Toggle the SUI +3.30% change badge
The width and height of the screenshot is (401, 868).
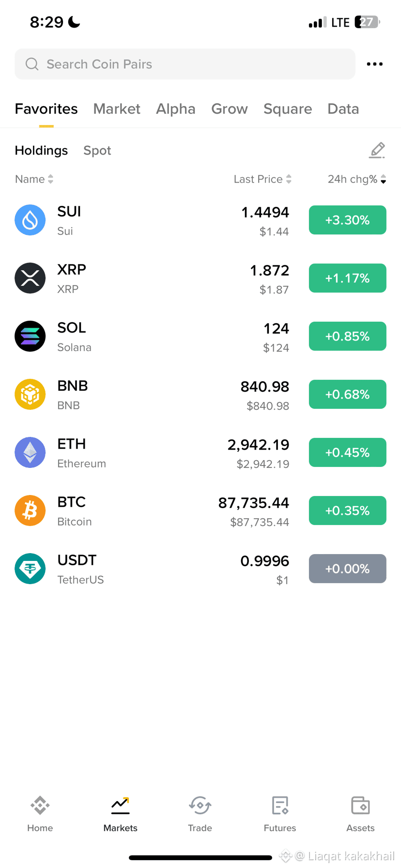[348, 220]
